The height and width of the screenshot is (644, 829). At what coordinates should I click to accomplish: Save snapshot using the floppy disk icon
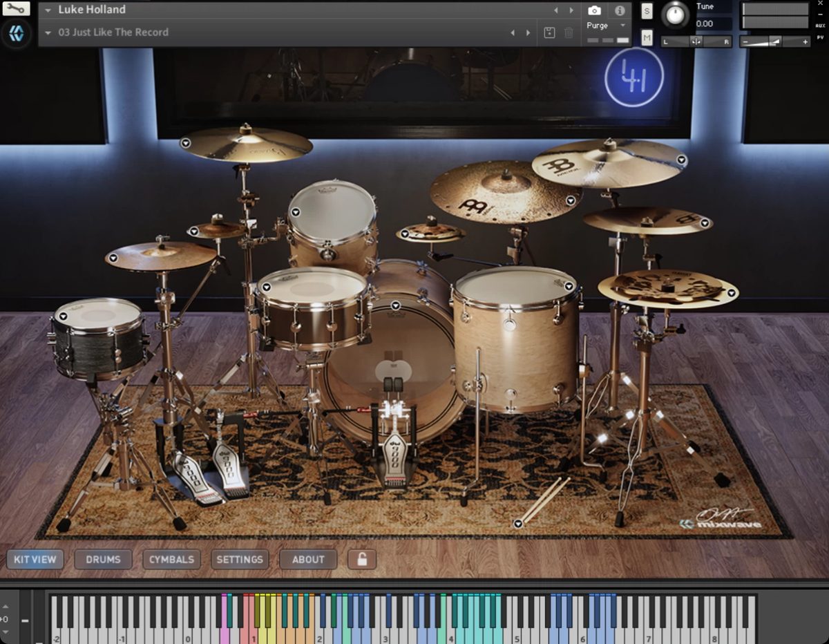[549, 32]
